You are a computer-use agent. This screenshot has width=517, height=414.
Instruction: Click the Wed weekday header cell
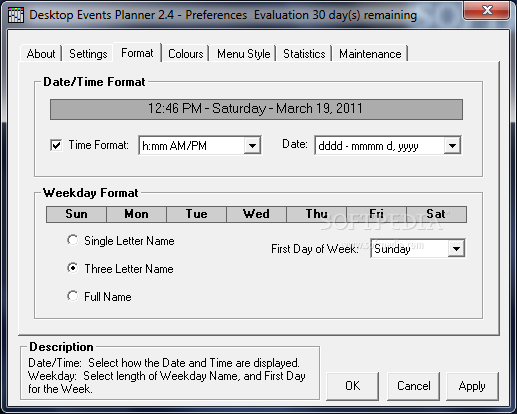click(x=256, y=214)
